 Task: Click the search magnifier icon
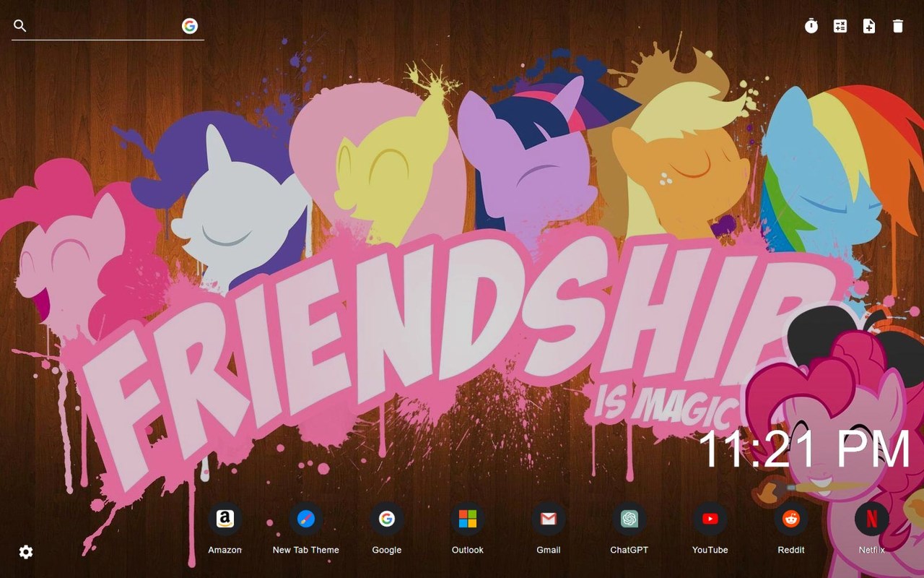20,26
